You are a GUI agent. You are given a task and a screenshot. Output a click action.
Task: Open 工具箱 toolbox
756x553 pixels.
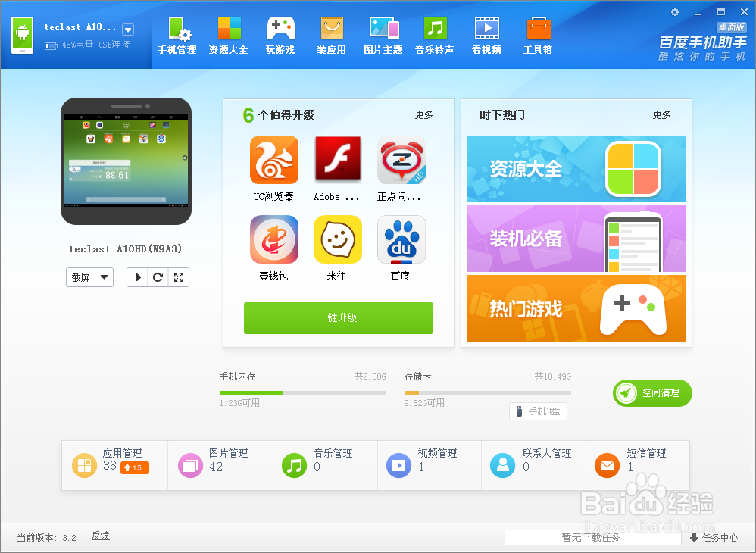538,35
